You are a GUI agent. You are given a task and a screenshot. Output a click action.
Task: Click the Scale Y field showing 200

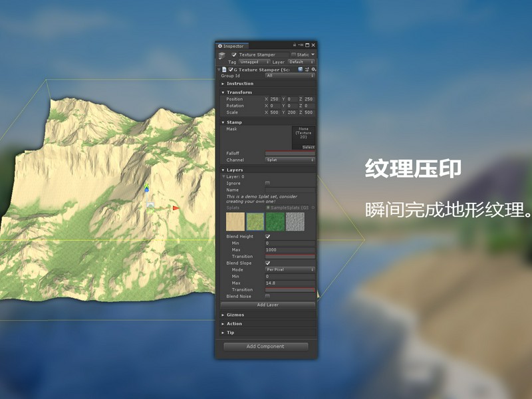pyautogui.click(x=292, y=112)
